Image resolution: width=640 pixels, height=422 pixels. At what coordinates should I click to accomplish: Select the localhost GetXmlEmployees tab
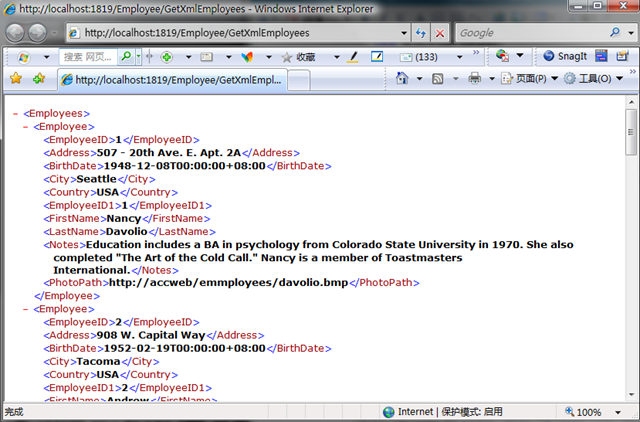(172, 80)
